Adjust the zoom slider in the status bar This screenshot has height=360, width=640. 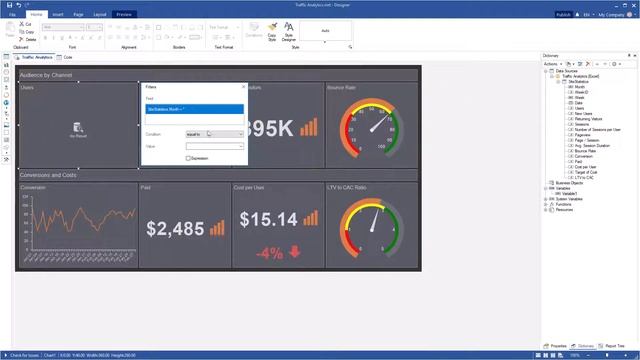click(x=607, y=355)
